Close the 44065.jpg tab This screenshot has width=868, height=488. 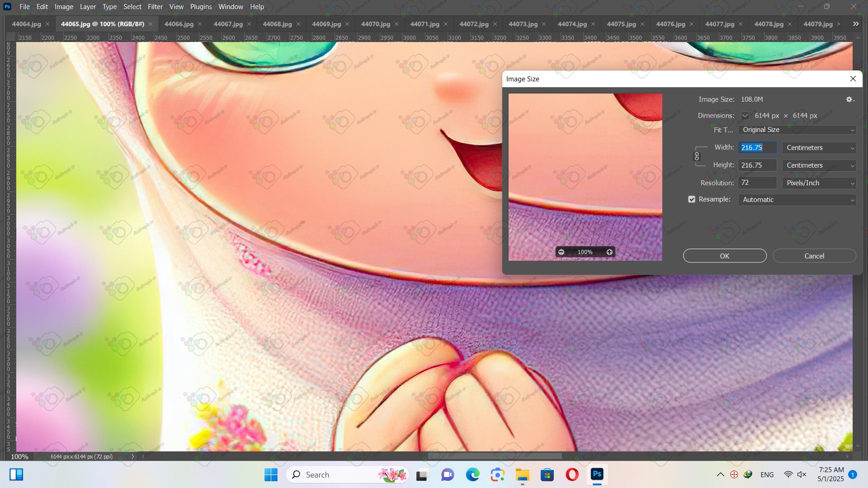(x=151, y=24)
